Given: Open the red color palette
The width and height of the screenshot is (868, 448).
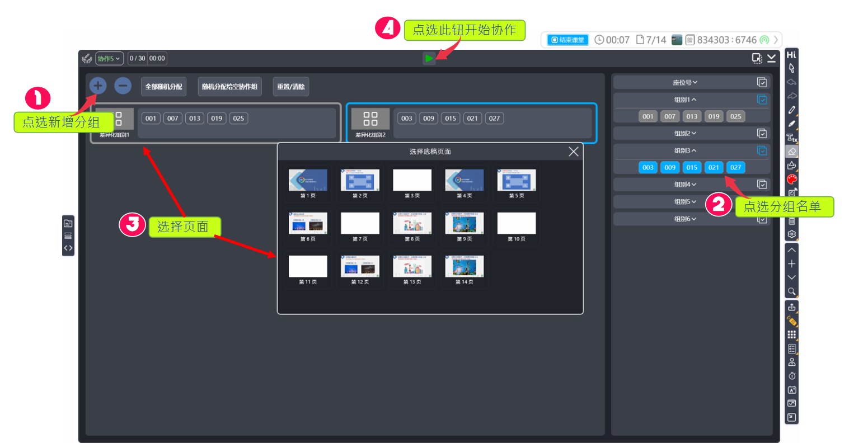Looking at the screenshot, I should (791, 179).
